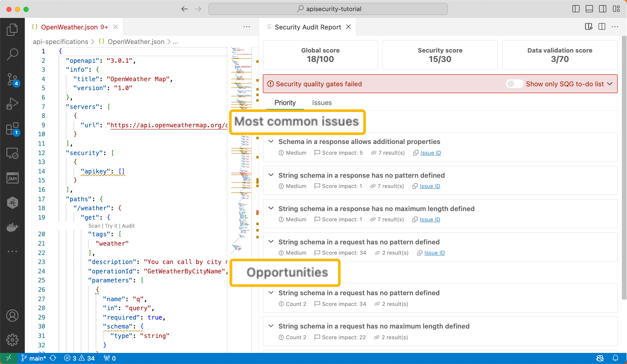Click the Try it code lens

click(111, 226)
